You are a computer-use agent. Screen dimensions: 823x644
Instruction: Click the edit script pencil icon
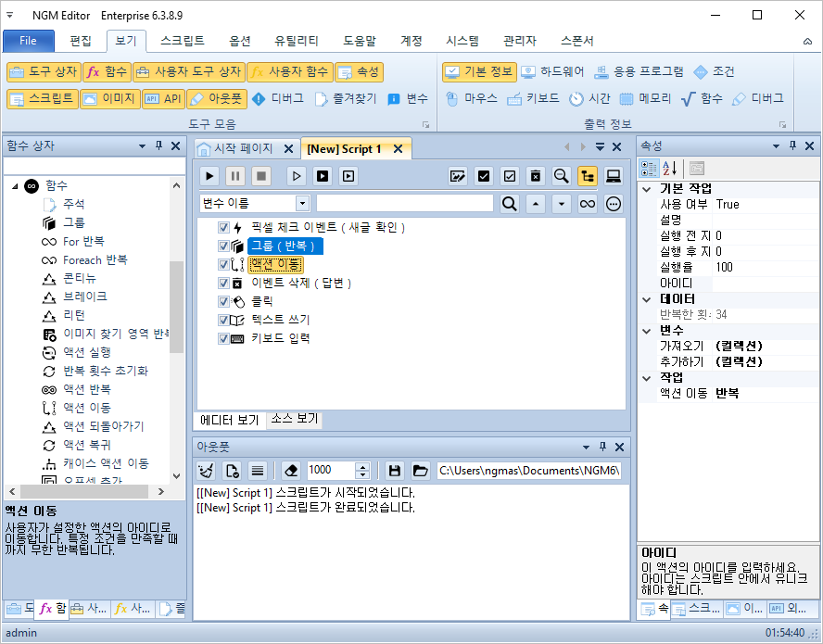click(458, 176)
